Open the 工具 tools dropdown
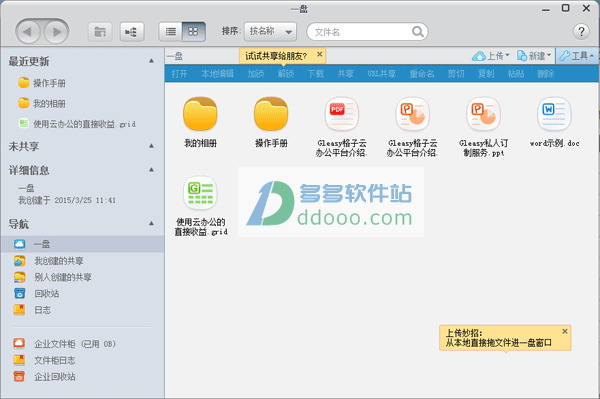Screen dimensions: 600x399 (x=577, y=56)
